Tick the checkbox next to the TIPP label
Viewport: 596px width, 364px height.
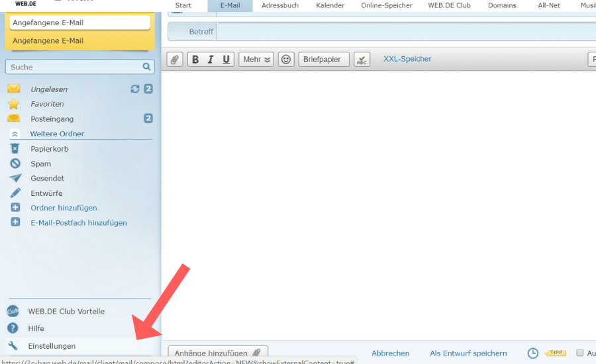(x=580, y=353)
